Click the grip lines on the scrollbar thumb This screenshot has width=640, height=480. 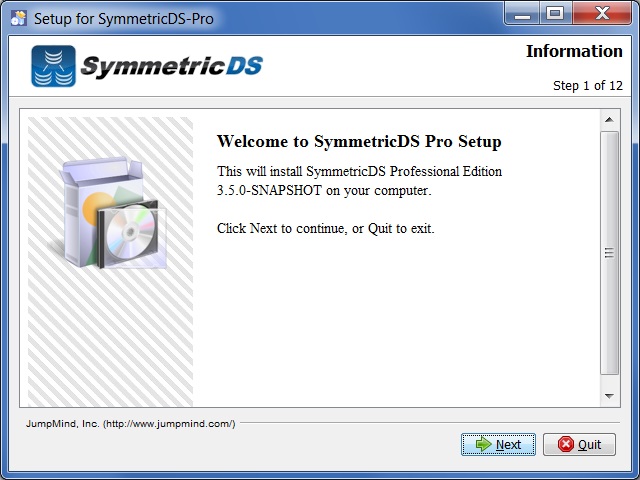click(609, 253)
